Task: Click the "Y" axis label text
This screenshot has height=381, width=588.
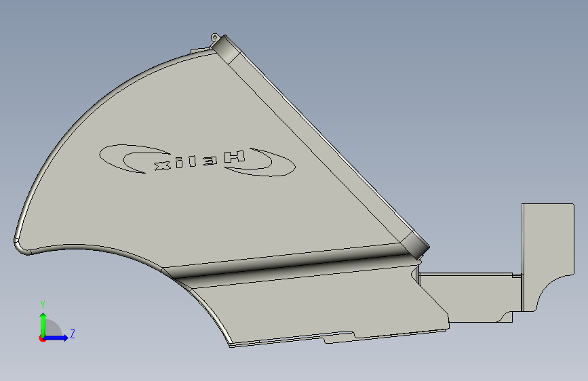Action: (43, 304)
